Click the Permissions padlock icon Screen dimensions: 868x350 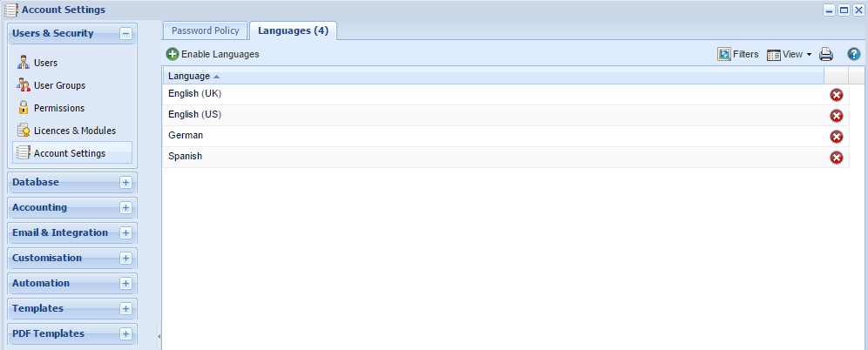24,107
